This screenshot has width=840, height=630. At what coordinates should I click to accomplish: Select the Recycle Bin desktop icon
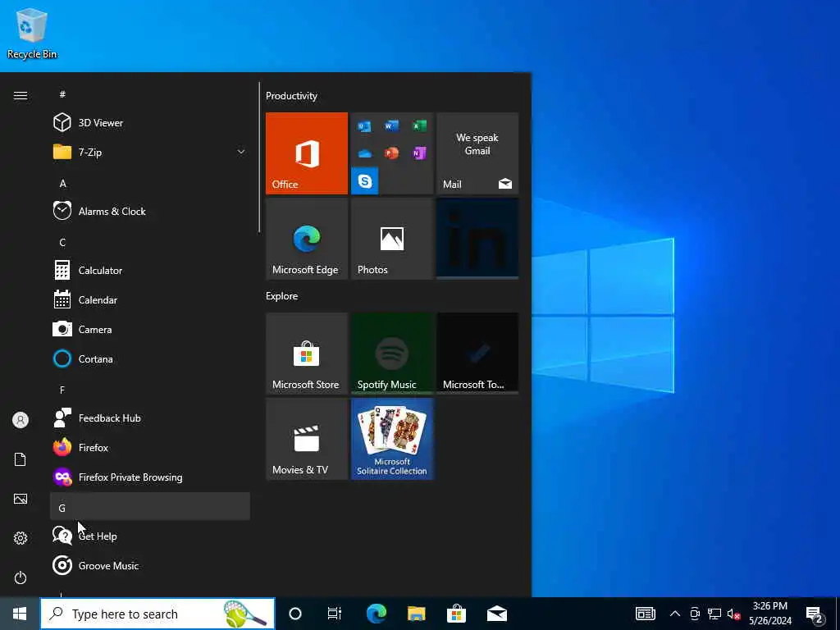(32, 33)
